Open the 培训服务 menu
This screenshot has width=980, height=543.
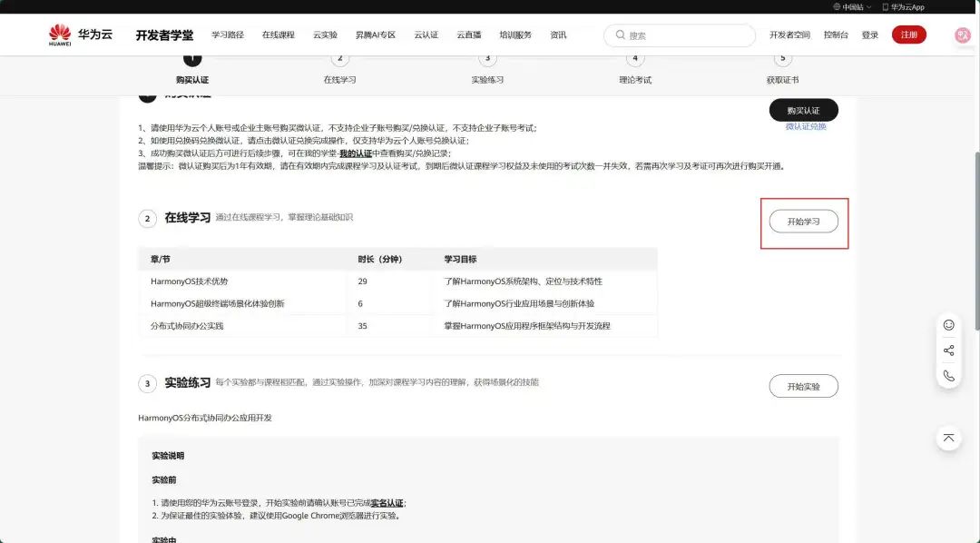(x=515, y=35)
